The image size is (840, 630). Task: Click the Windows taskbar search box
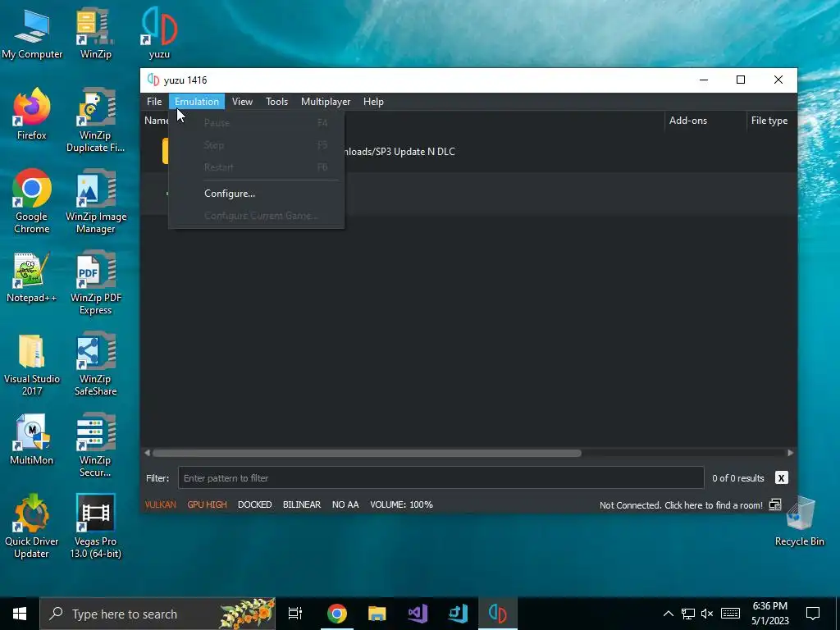tap(158, 614)
